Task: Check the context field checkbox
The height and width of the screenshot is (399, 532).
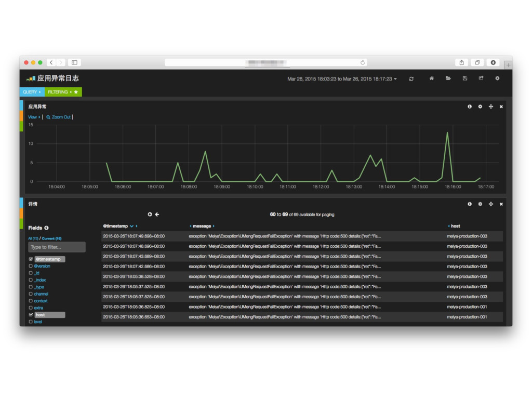Action: pyautogui.click(x=31, y=301)
